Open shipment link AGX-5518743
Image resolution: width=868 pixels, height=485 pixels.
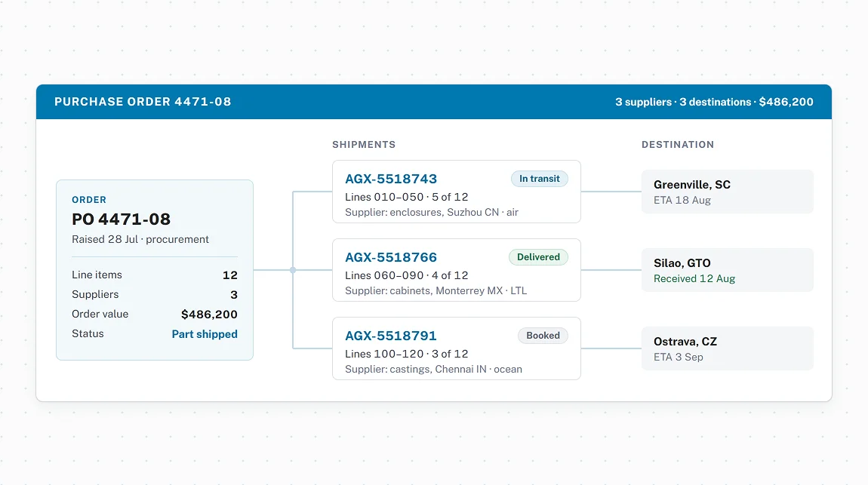click(391, 179)
